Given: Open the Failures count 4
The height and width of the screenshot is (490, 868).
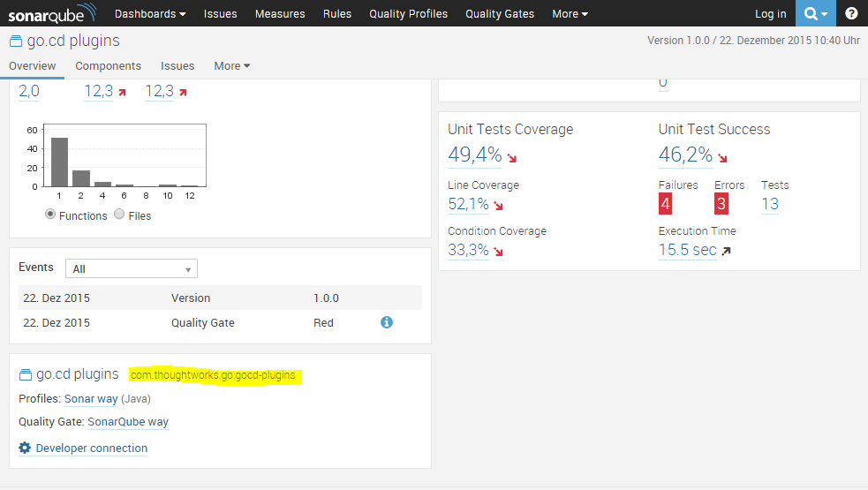Looking at the screenshot, I should [x=666, y=204].
